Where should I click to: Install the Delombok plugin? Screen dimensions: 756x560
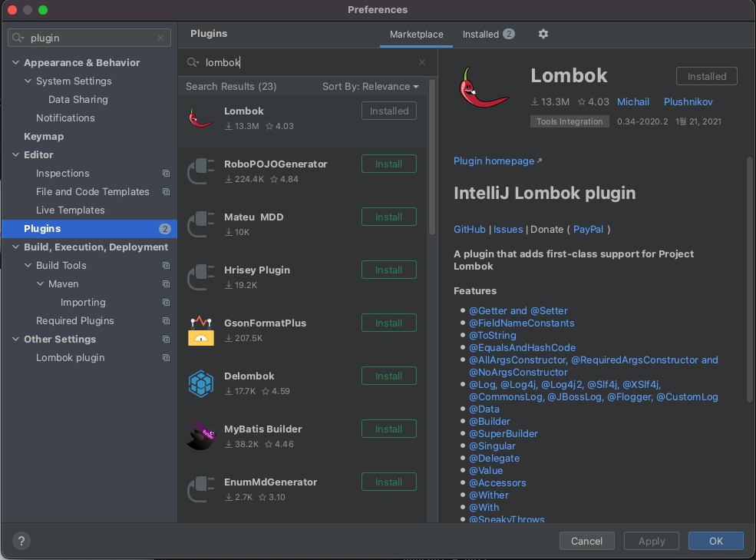click(x=388, y=376)
